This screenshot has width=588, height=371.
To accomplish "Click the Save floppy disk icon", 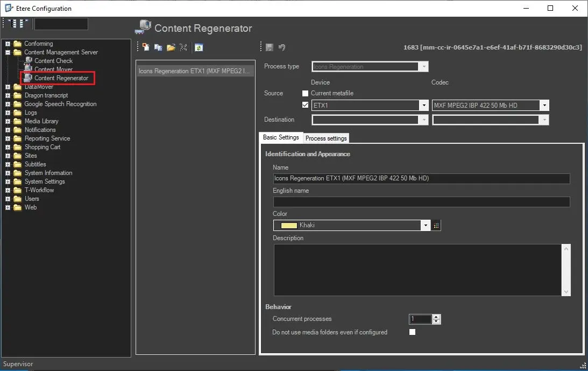I will 269,47.
